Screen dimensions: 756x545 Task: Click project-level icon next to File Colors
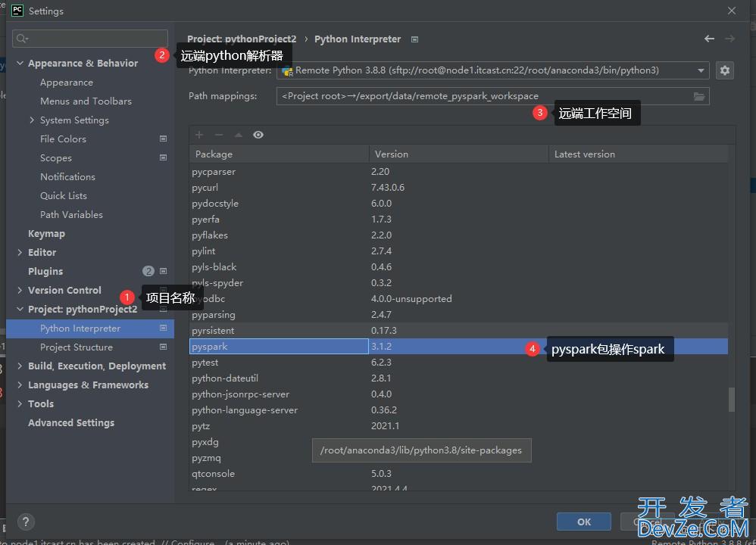point(164,139)
